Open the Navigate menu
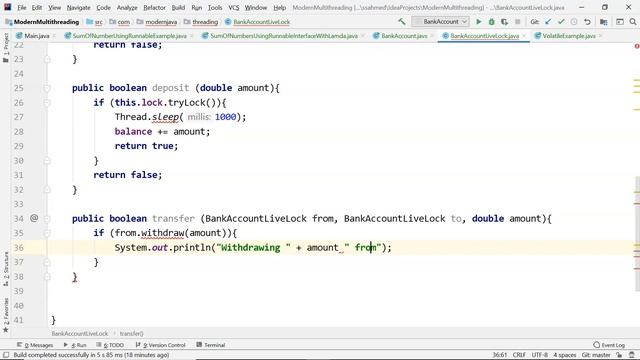The image size is (640, 360). click(x=78, y=7)
